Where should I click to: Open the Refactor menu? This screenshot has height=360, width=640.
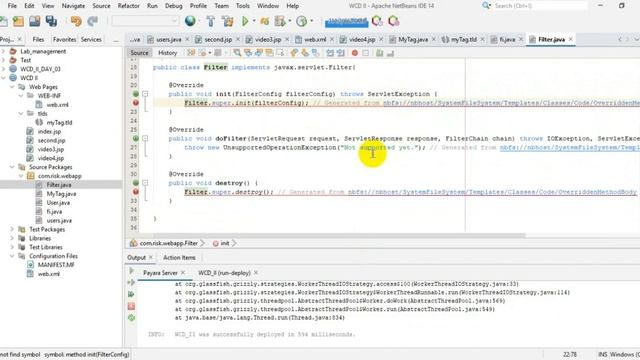coord(128,6)
